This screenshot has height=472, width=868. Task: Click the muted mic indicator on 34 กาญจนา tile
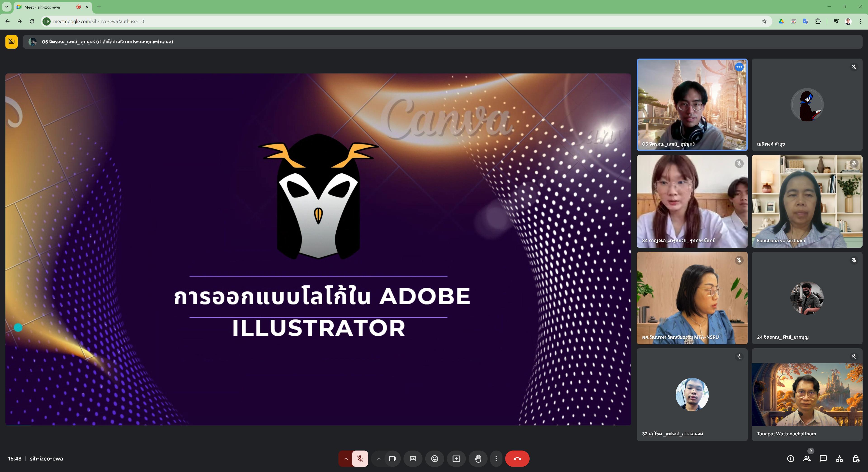click(x=739, y=164)
